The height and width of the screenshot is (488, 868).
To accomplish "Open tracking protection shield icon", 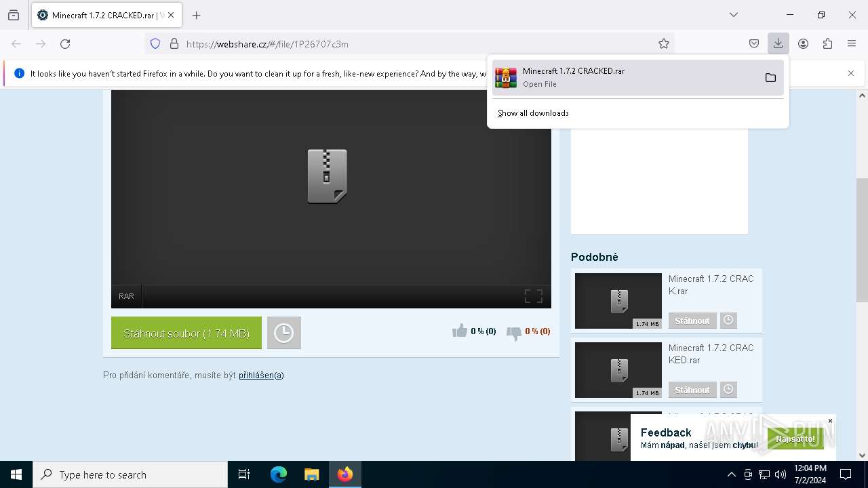I will (155, 43).
